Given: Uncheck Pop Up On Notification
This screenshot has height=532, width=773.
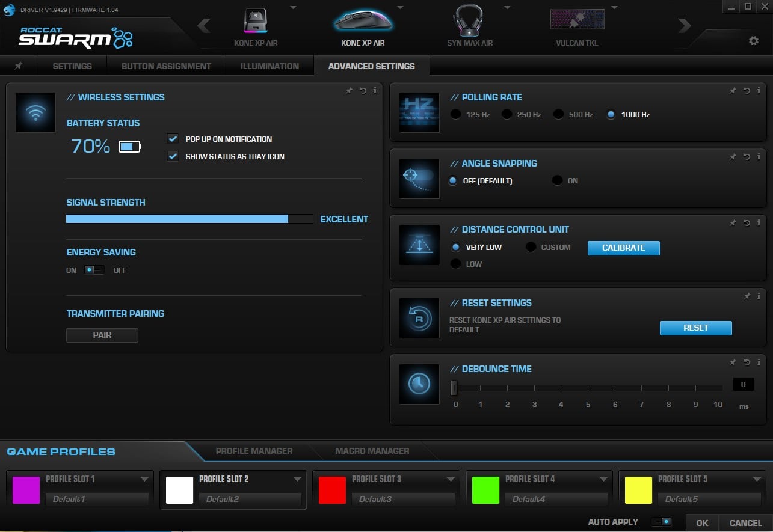Looking at the screenshot, I should tap(173, 139).
